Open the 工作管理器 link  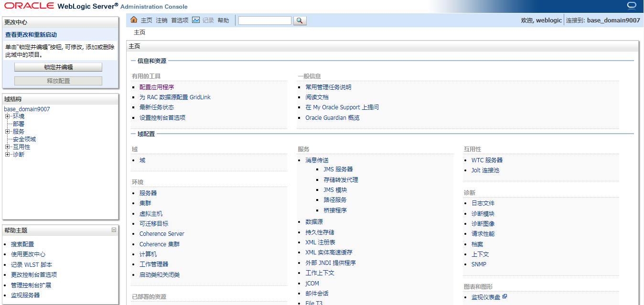[x=154, y=264]
